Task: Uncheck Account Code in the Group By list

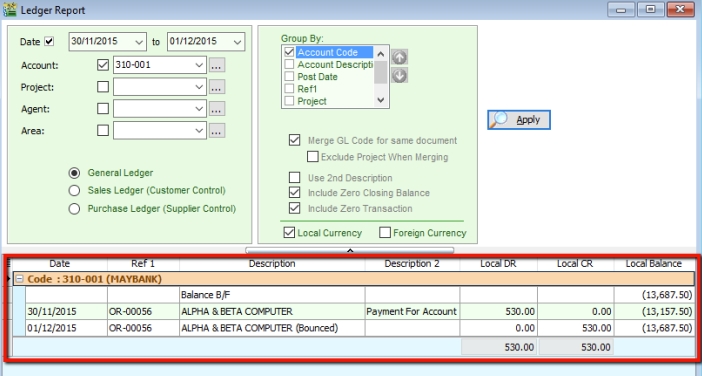Action: coord(289,52)
